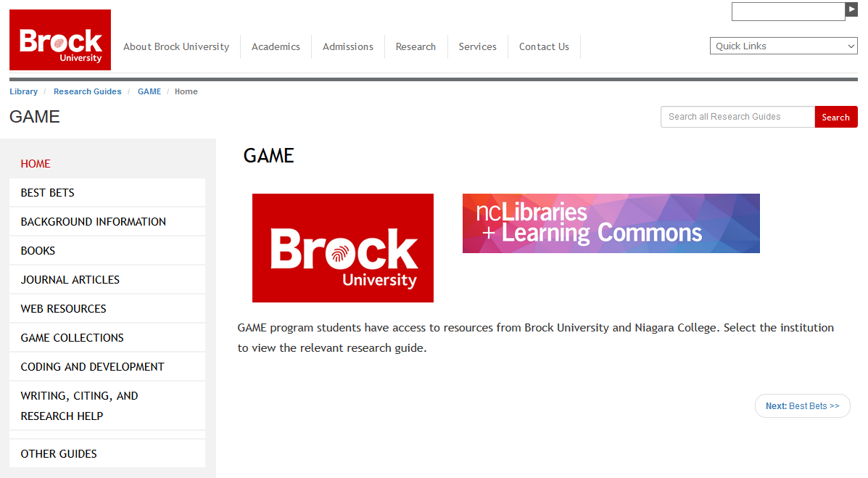Open the Quick Links dropdown

[783, 46]
